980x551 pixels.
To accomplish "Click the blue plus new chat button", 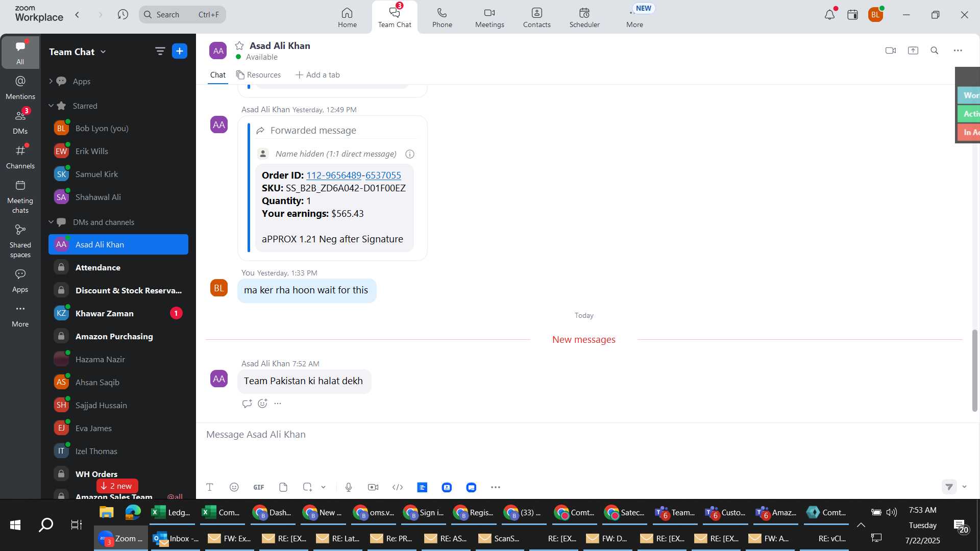I will [180, 51].
